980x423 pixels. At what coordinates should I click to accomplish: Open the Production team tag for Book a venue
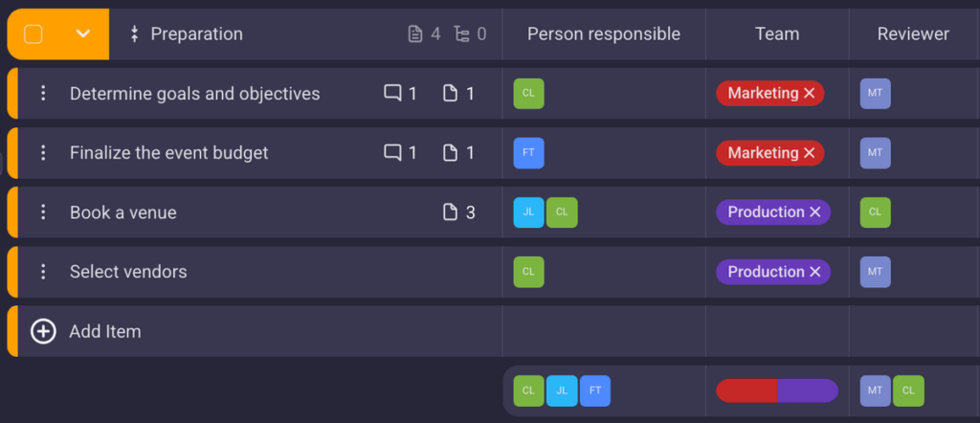pos(766,212)
